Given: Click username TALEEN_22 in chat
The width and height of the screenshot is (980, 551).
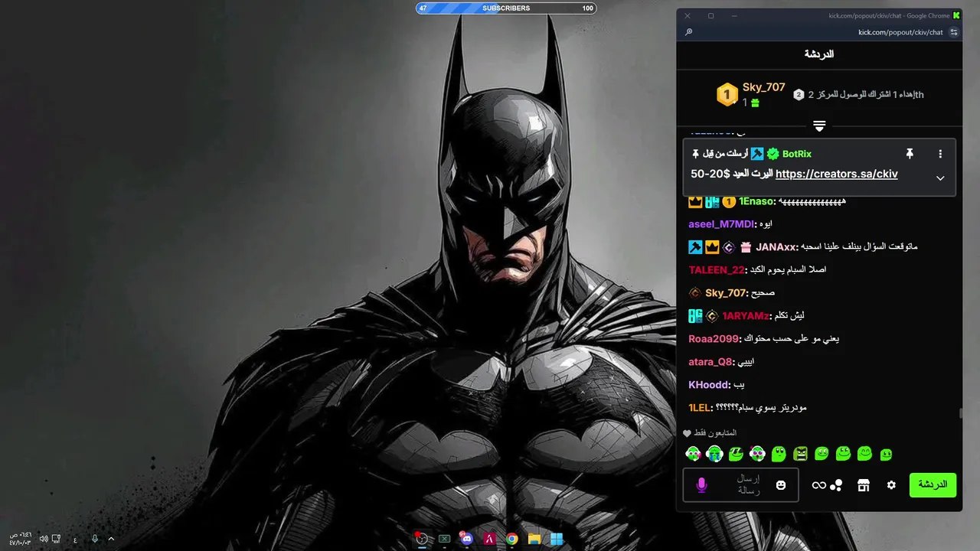Looking at the screenshot, I should pos(717,270).
